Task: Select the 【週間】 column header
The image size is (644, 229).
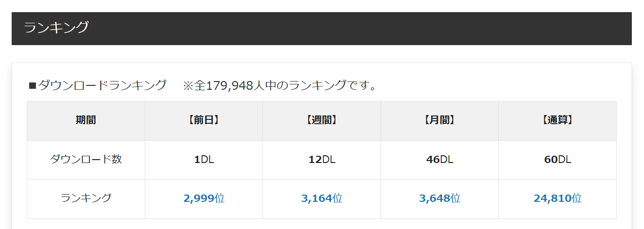Action: coord(322,120)
